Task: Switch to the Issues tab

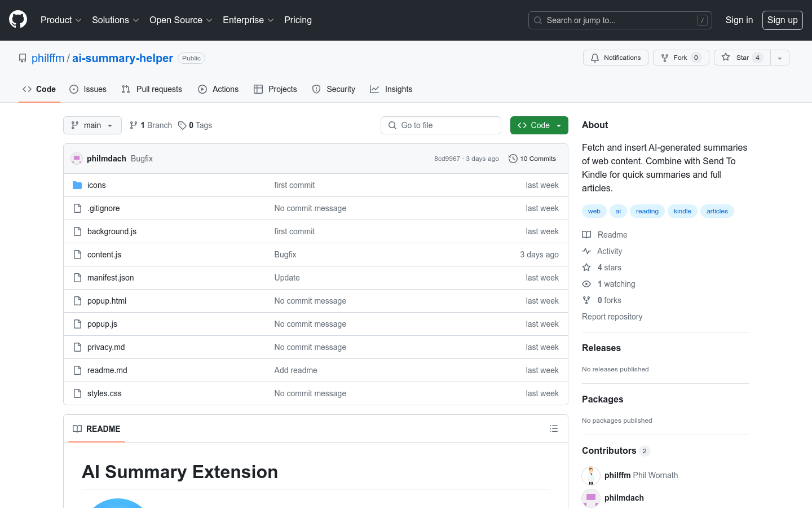Action: (x=88, y=89)
